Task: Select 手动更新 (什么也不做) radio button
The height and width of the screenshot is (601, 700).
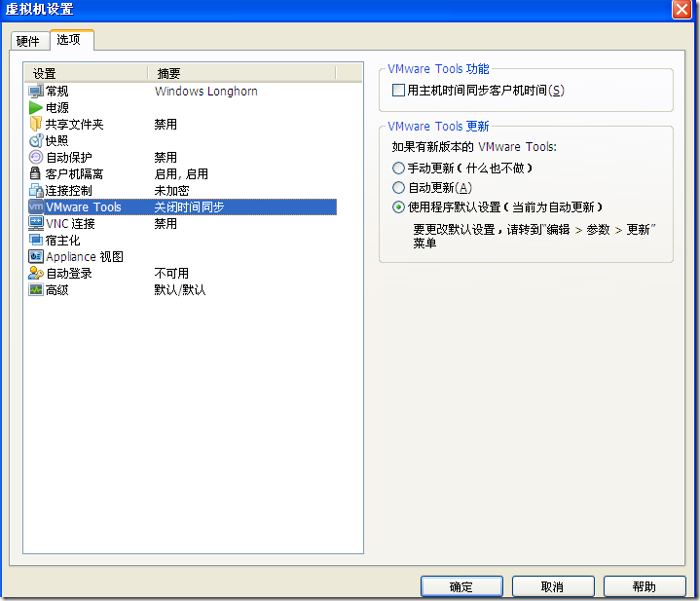Action: [x=398, y=169]
